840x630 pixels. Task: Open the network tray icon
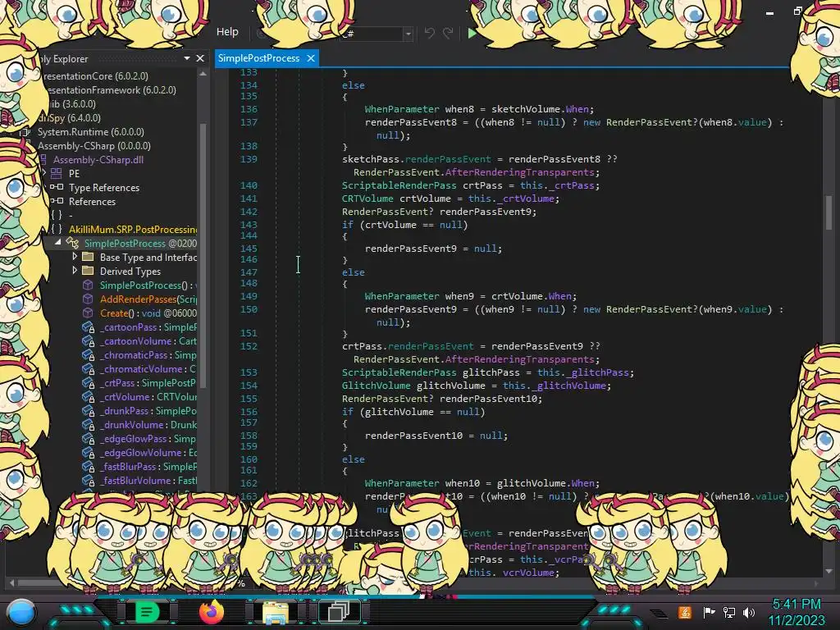pos(729,612)
